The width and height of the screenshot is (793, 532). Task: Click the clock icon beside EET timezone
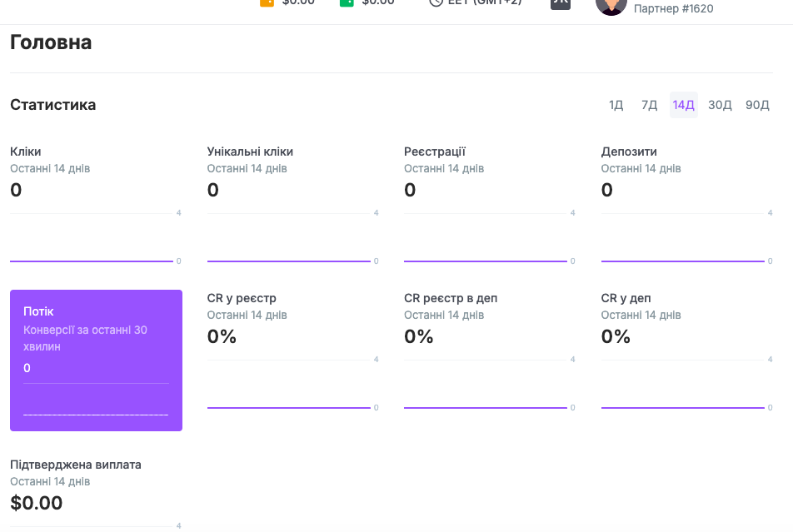(x=436, y=2)
